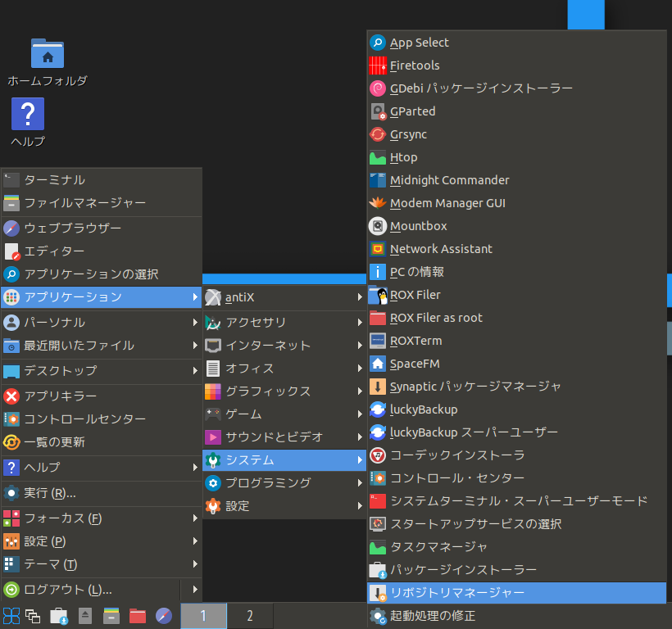Click the luckyBackup entry without スーパーユーザー
Image resolution: width=672 pixels, height=629 pixels.
pyautogui.click(x=517, y=410)
